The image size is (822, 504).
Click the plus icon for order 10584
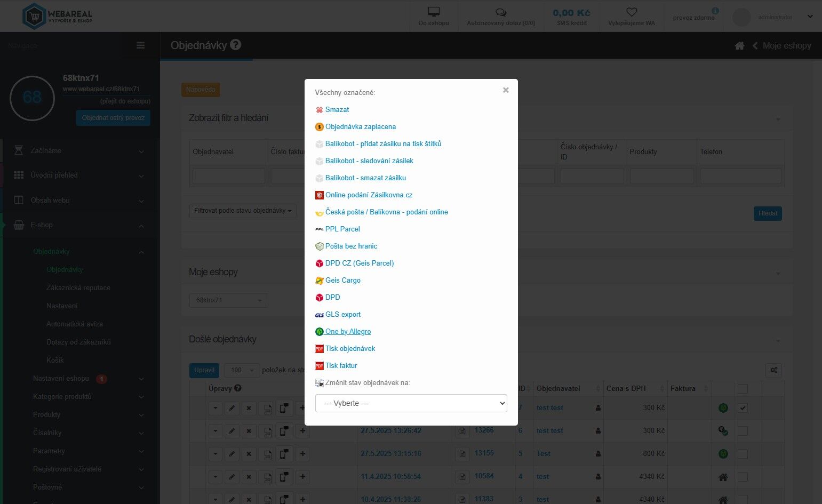(x=302, y=476)
